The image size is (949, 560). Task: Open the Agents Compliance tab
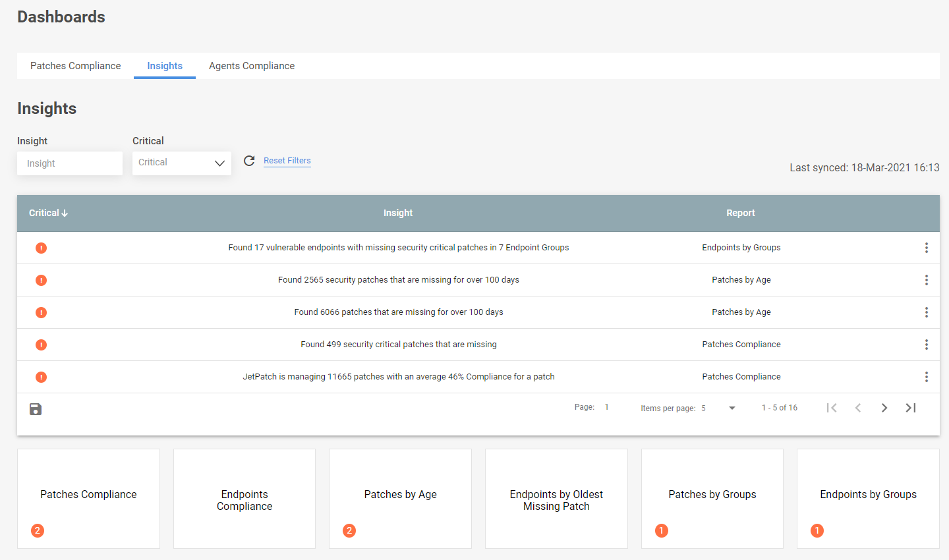pyautogui.click(x=252, y=66)
